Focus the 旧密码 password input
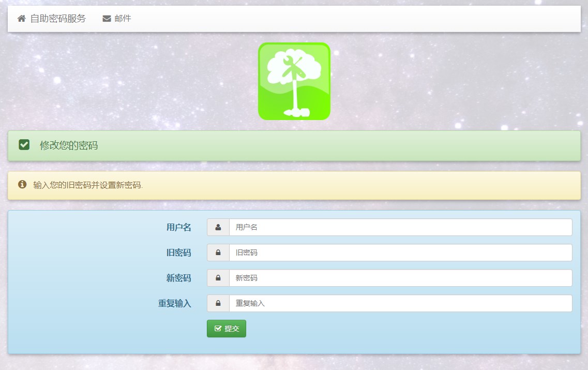This screenshot has height=370, width=588. click(400, 253)
